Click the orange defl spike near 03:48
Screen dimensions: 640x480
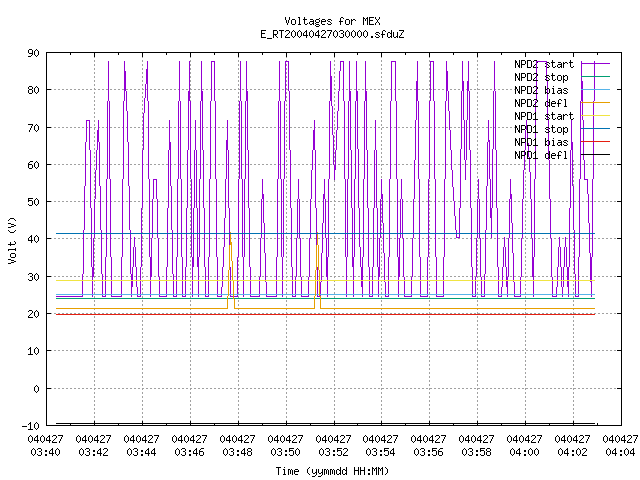pos(231,271)
